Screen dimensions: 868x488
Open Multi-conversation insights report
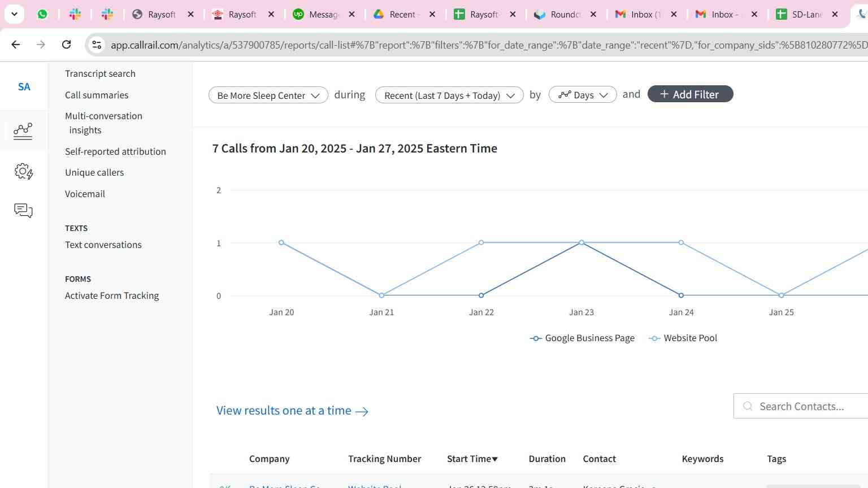click(x=103, y=123)
